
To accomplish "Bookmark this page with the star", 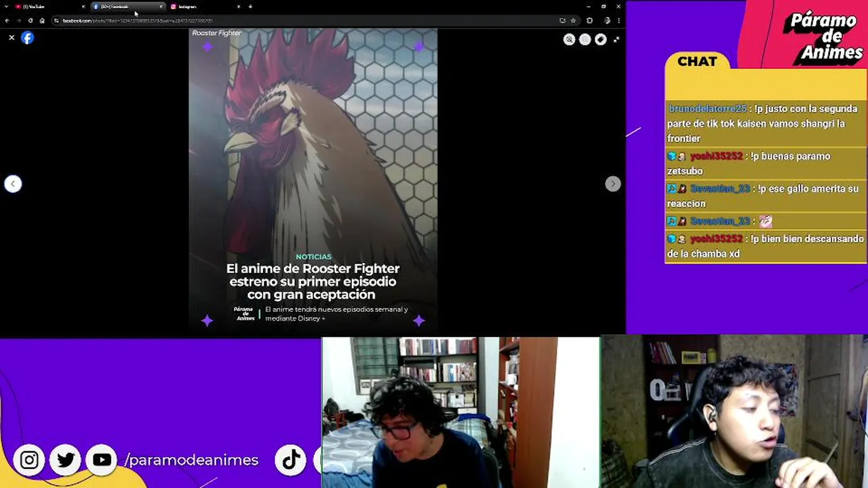I will [x=573, y=20].
